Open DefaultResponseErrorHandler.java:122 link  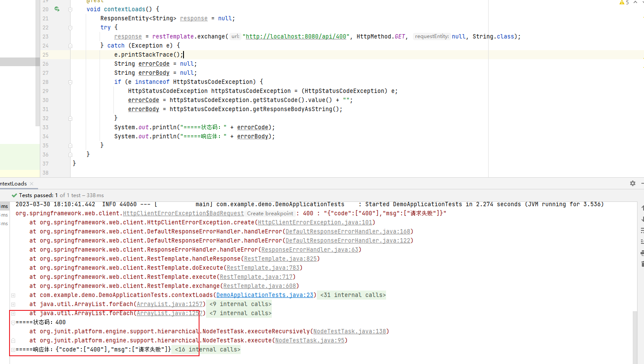pos(348,241)
